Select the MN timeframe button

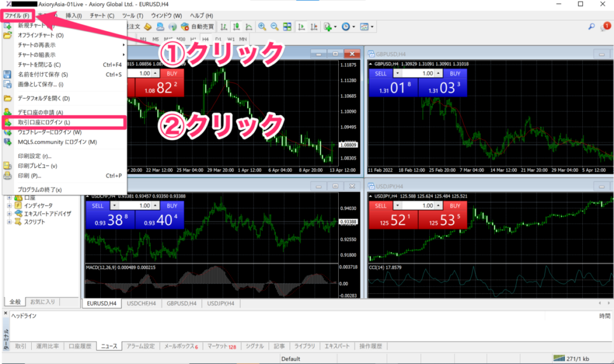243,39
